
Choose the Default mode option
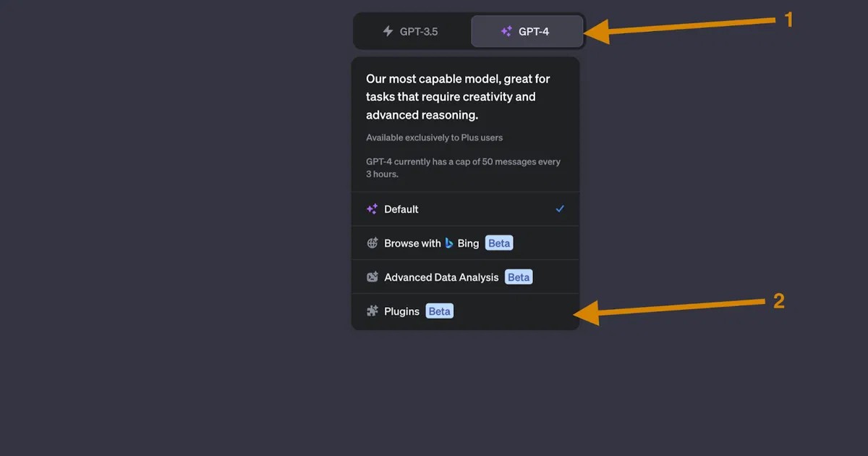(465, 209)
